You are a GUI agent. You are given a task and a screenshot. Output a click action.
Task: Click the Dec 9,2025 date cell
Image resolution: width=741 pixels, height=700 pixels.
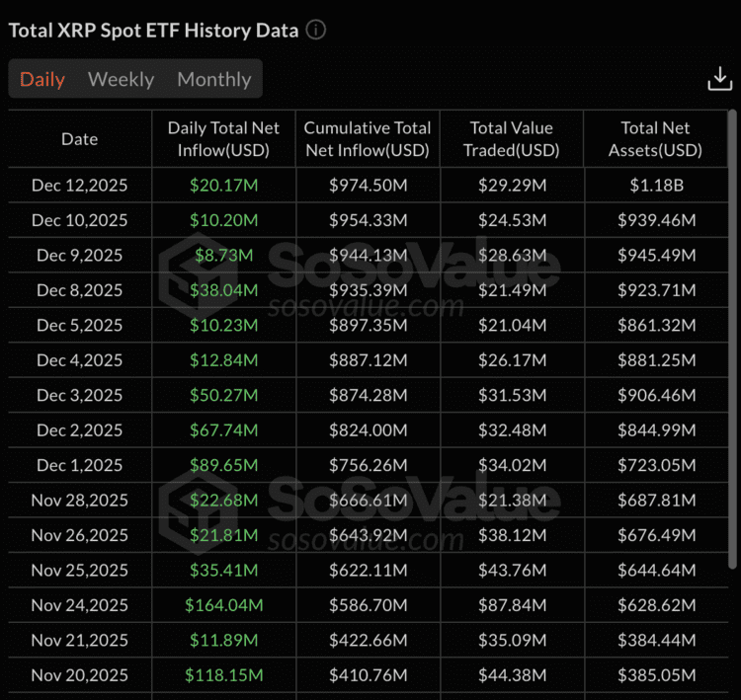tap(79, 255)
